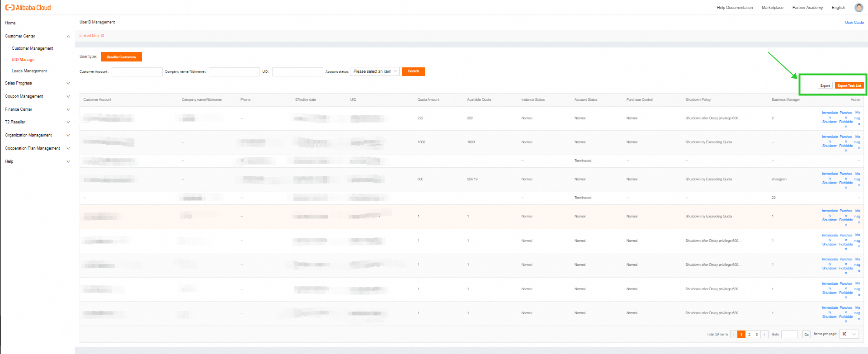
Task: Focus the Customer Account search field
Action: pyautogui.click(x=137, y=72)
